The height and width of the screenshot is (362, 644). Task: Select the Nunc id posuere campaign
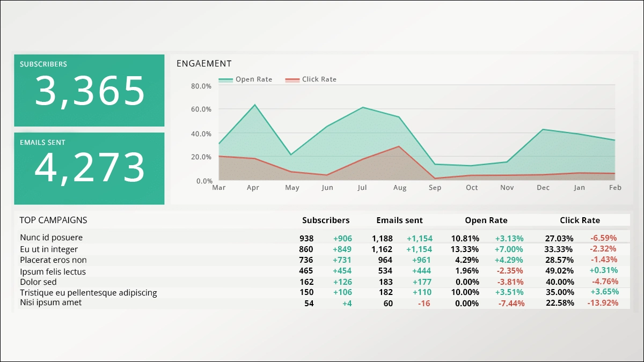click(x=52, y=238)
